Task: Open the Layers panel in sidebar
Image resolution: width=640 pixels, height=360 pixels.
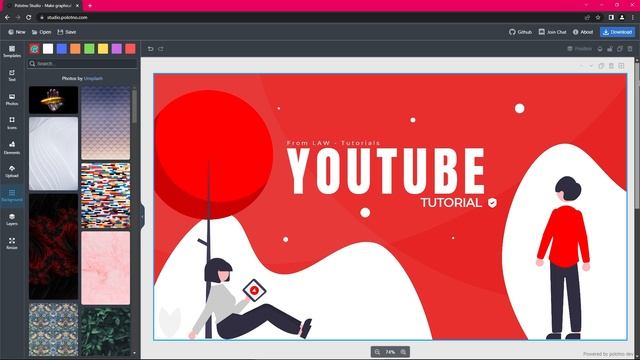Action: pyautogui.click(x=12, y=219)
